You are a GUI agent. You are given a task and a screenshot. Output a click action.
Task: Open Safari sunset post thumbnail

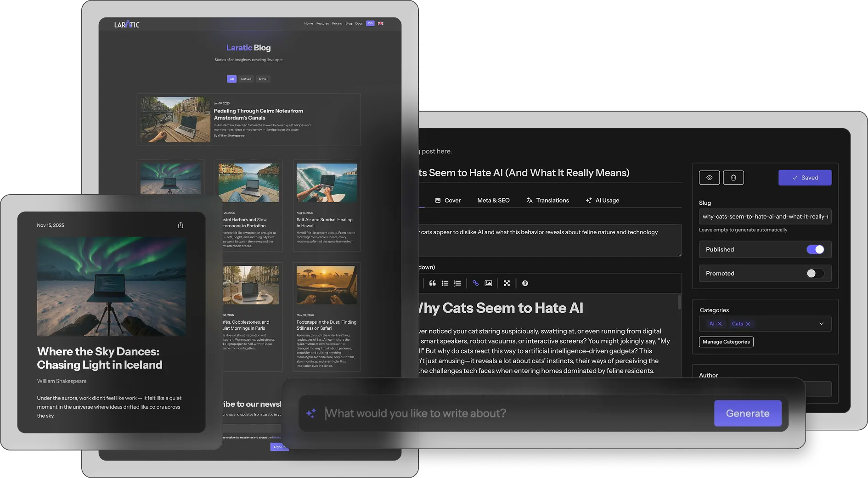327,285
